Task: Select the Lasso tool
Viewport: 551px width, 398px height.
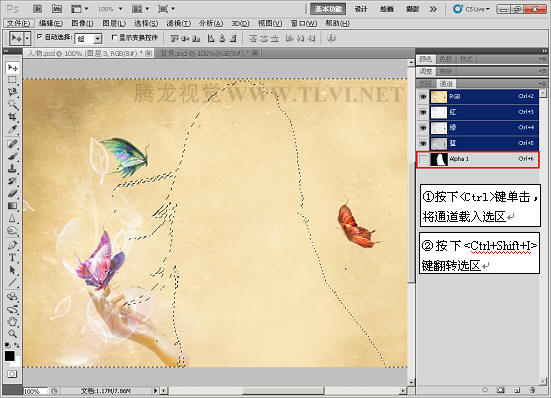Action: coord(13,92)
